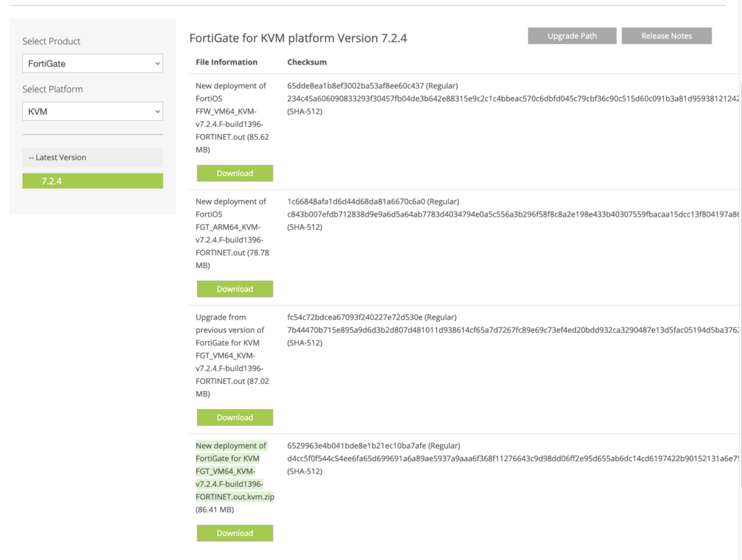Open the Select Platform dropdown
This screenshot has height=560, width=742.
point(92,111)
